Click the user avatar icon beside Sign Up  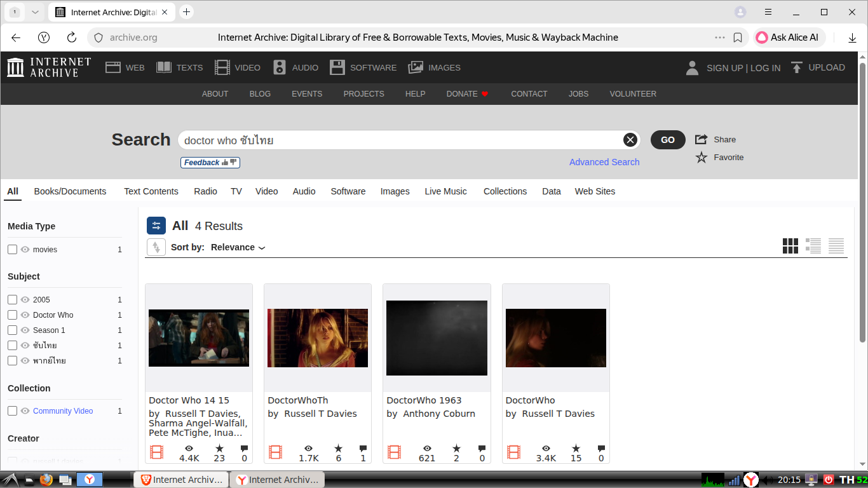pos(693,68)
